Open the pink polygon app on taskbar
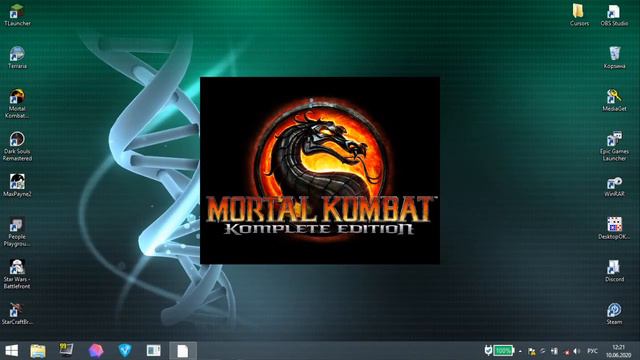 [x=96, y=351]
